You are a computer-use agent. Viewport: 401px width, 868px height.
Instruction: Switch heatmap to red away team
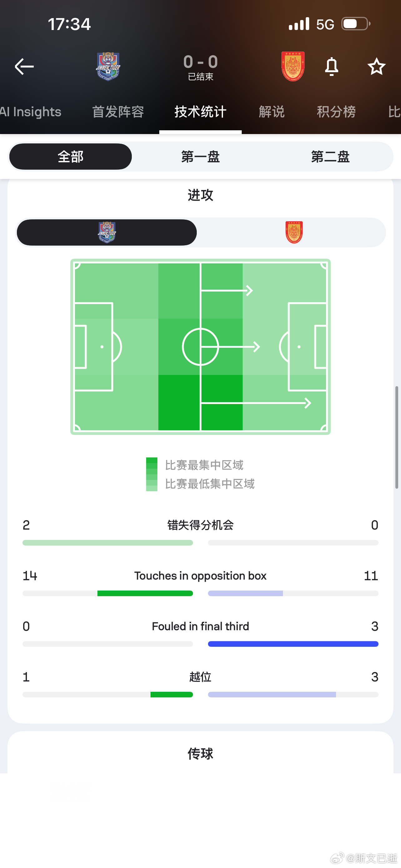(294, 232)
